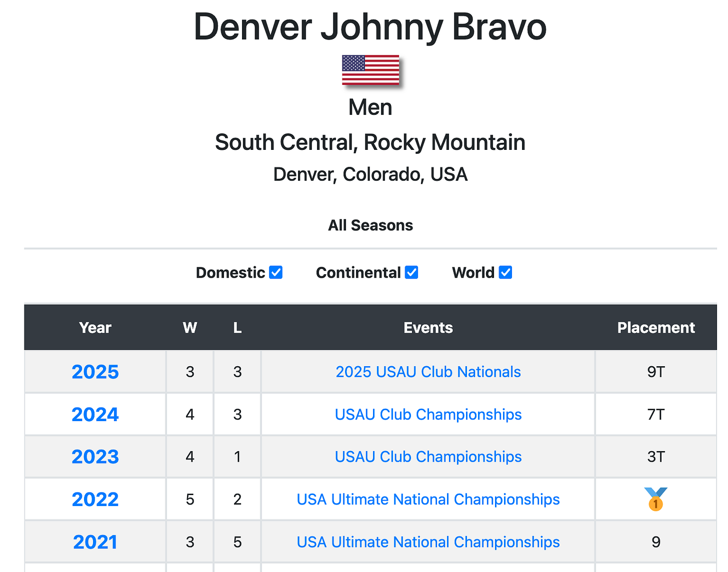Disable the World events checkbox
Image resolution: width=728 pixels, height=572 pixels.
[505, 272]
